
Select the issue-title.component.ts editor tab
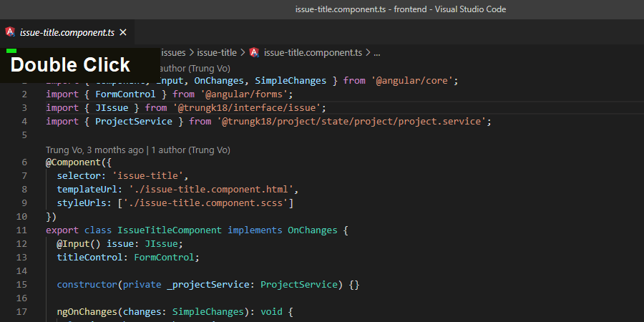67,32
